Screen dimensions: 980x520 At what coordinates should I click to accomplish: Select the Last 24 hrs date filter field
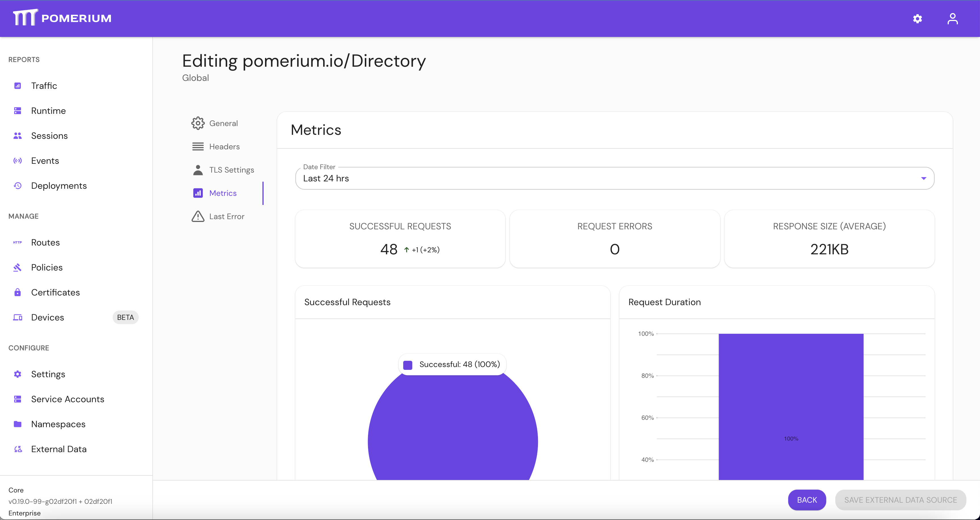tap(614, 178)
